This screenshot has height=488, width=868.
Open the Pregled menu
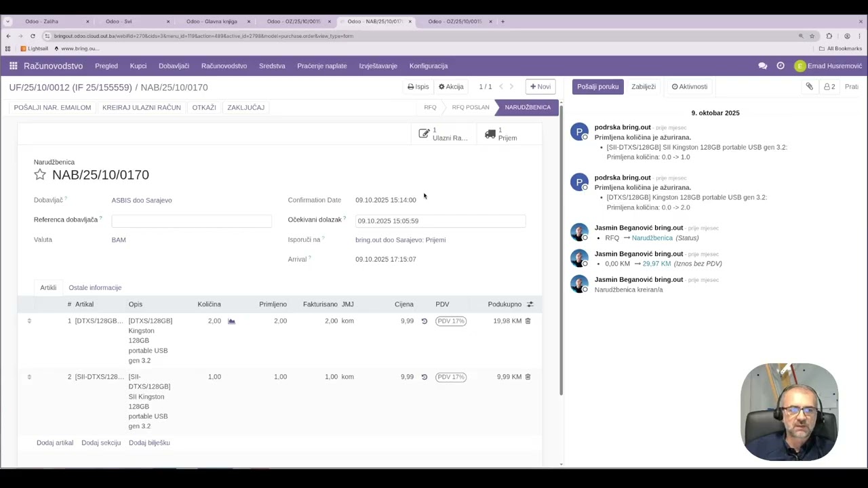(x=106, y=66)
